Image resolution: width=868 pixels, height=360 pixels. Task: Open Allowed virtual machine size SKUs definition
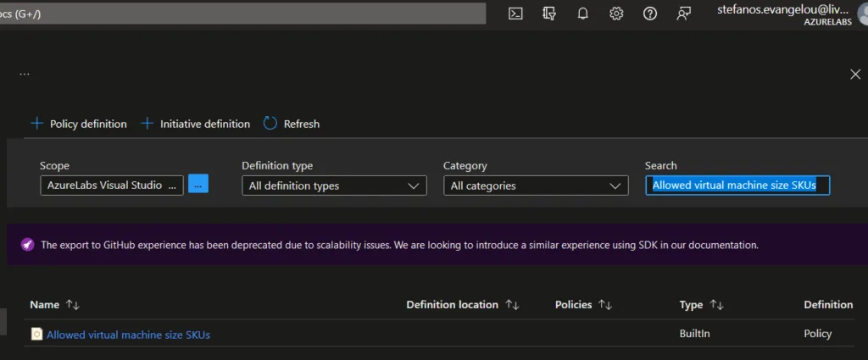pyautogui.click(x=129, y=335)
